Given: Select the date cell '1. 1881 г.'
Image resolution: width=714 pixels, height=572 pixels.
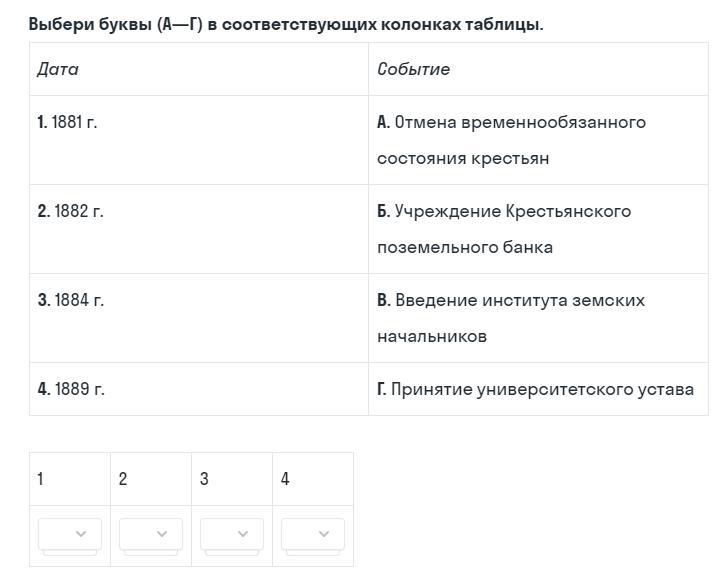Looking at the screenshot, I should tap(199, 140).
